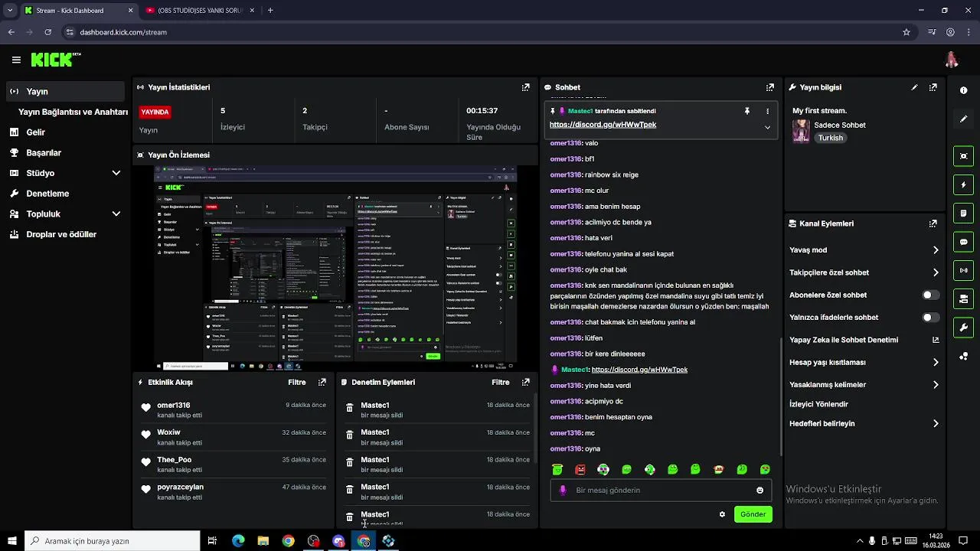980x551 pixels.
Task: Pop out the Denetim Eylemleri panel
Action: pos(525,382)
